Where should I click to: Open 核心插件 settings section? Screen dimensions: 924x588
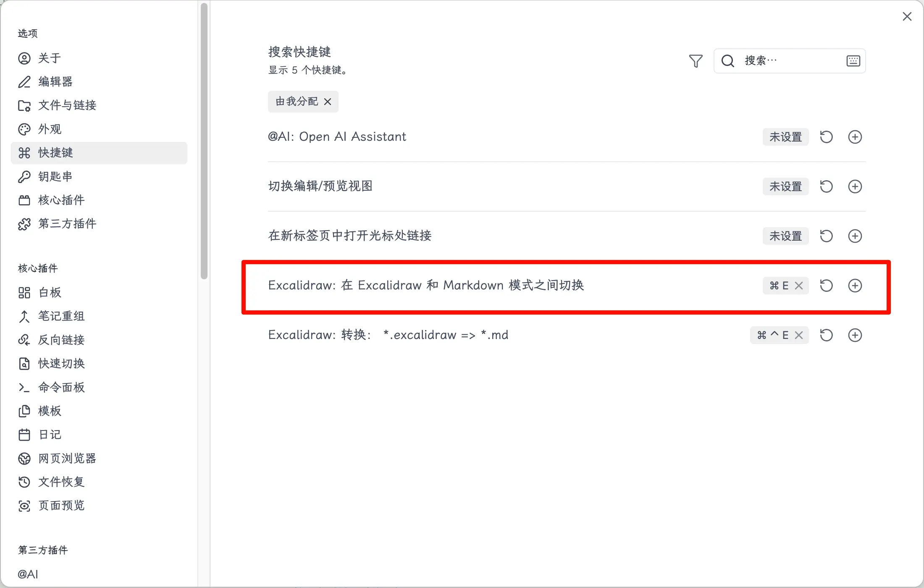61,200
